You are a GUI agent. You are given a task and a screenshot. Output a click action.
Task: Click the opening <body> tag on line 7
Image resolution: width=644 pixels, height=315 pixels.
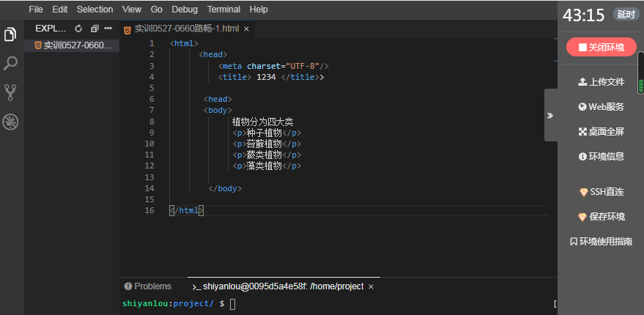218,110
